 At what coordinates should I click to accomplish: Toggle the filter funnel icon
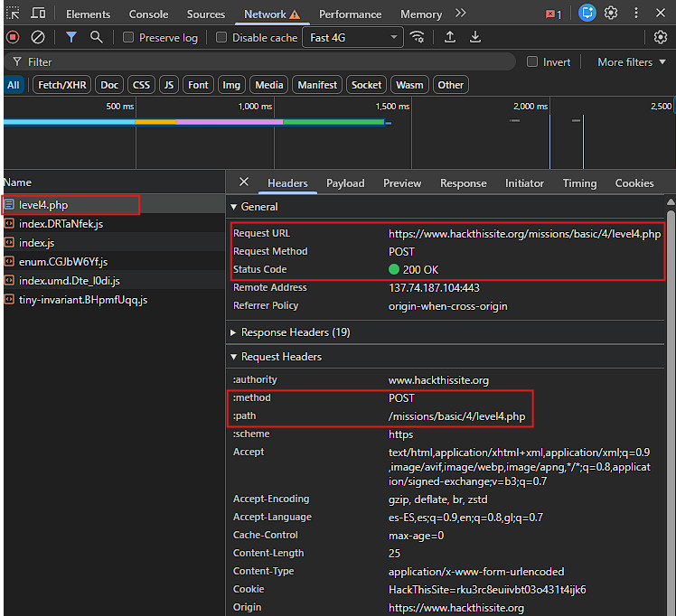pyautogui.click(x=71, y=37)
